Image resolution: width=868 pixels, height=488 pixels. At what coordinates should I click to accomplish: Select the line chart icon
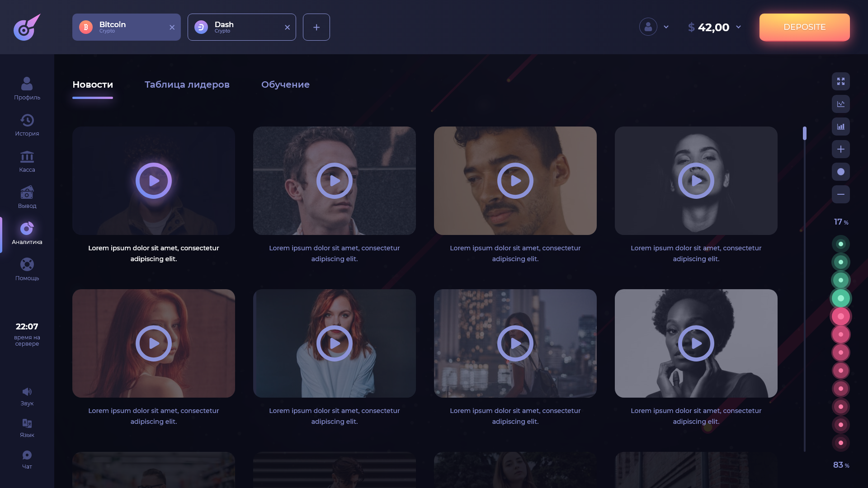click(841, 104)
